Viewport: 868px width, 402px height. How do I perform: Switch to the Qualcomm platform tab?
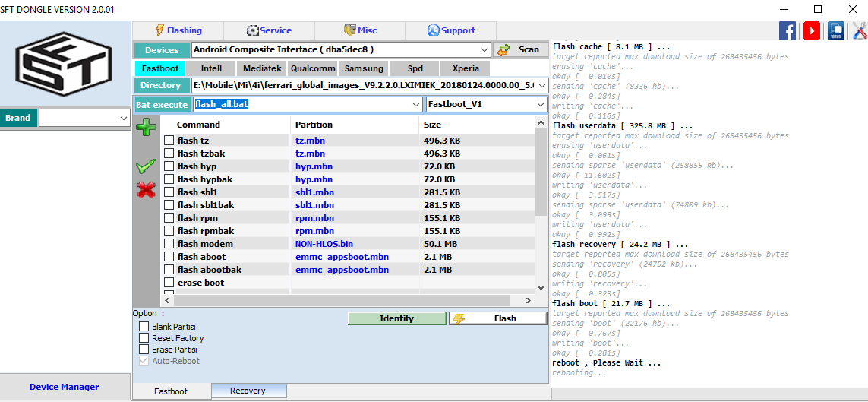pos(313,68)
